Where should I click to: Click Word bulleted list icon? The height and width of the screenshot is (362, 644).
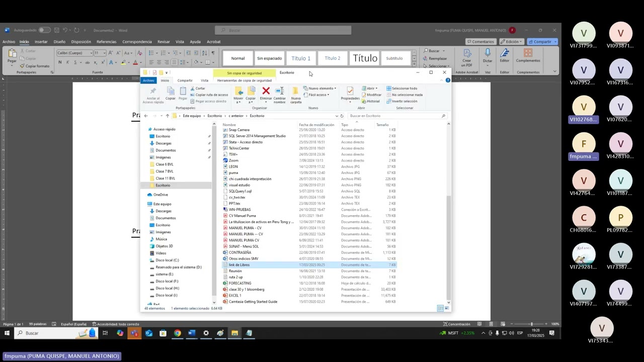click(151, 53)
